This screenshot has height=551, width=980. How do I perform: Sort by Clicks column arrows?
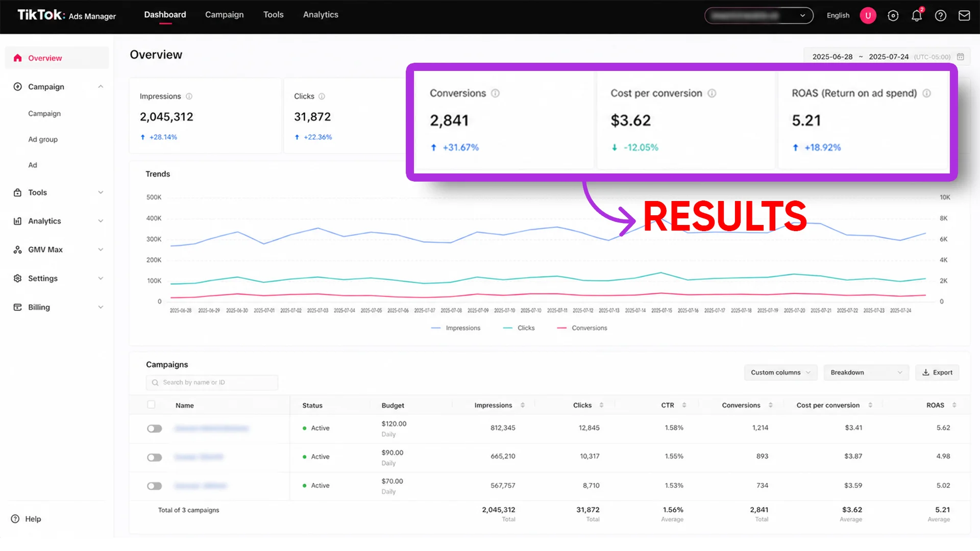(x=601, y=405)
